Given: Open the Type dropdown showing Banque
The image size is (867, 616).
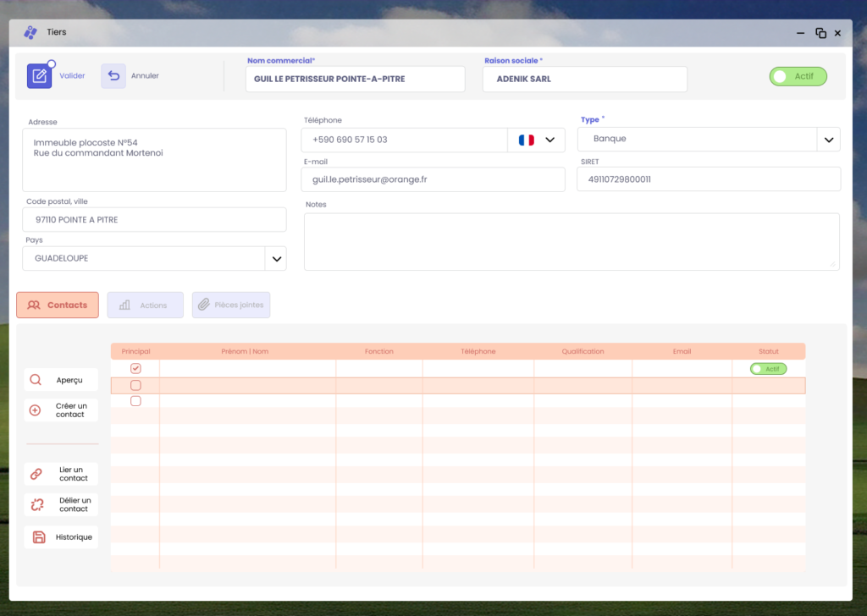Looking at the screenshot, I should click(x=828, y=140).
